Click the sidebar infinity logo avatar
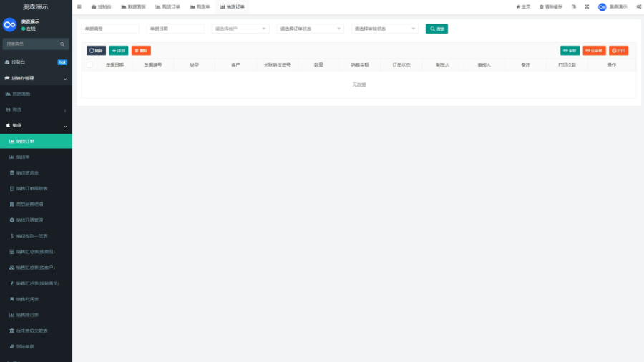Viewport: 644px width, 362px height. [10, 24]
